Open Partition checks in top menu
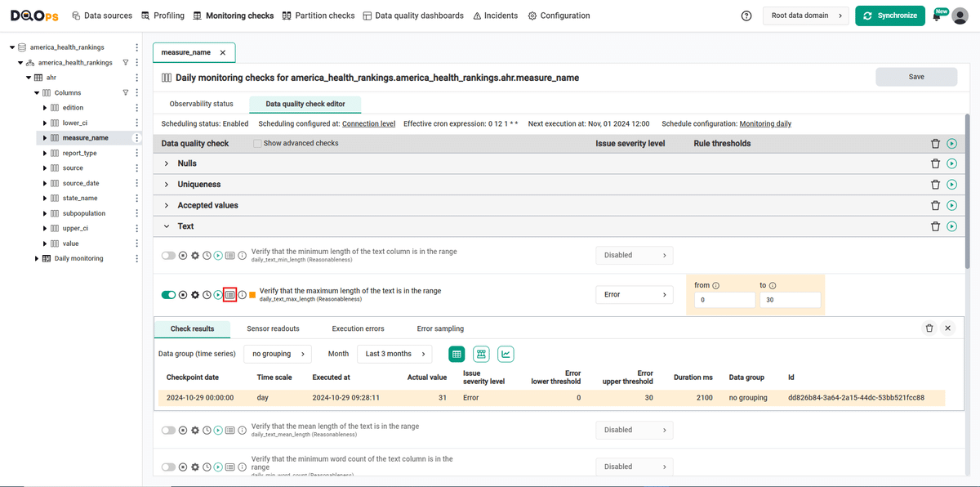The height and width of the screenshot is (487, 980). (x=318, y=16)
